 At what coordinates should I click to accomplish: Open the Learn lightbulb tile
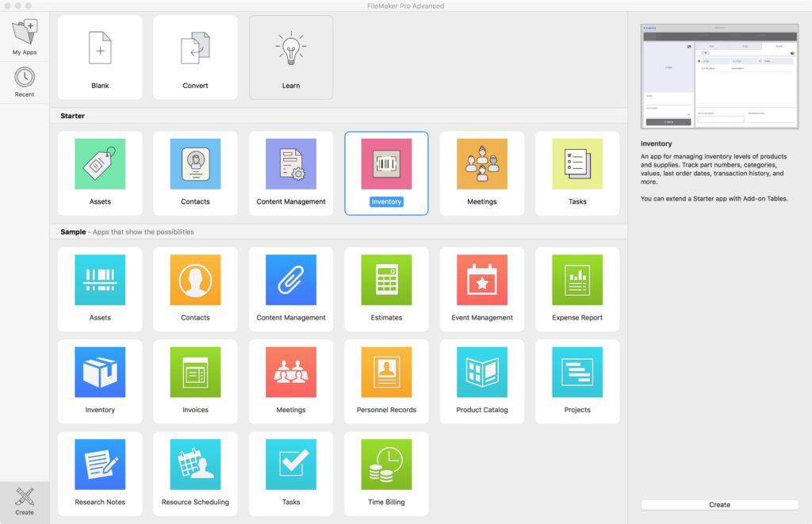pyautogui.click(x=291, y=57)
